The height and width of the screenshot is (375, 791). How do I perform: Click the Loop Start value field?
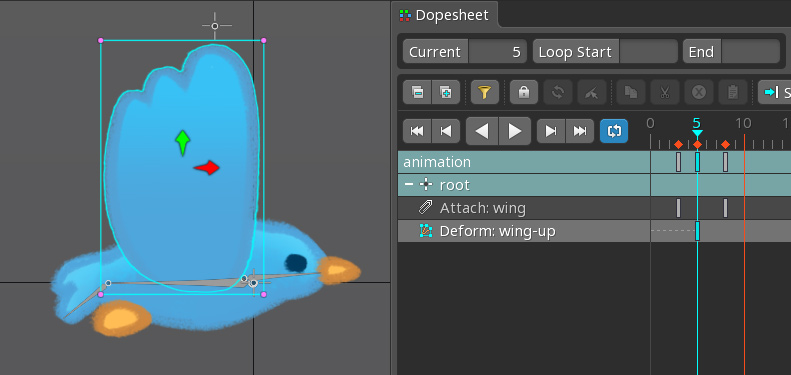(648, 52)
